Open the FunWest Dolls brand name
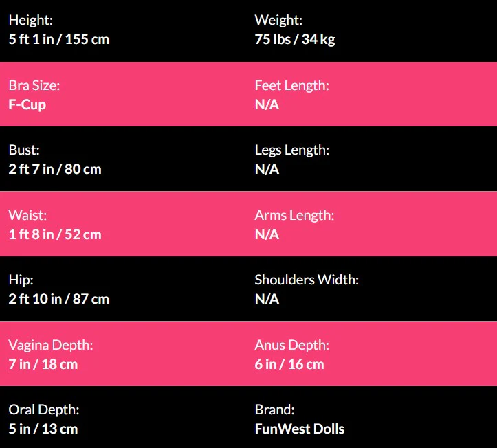497x448 pixels. [300, 429]
